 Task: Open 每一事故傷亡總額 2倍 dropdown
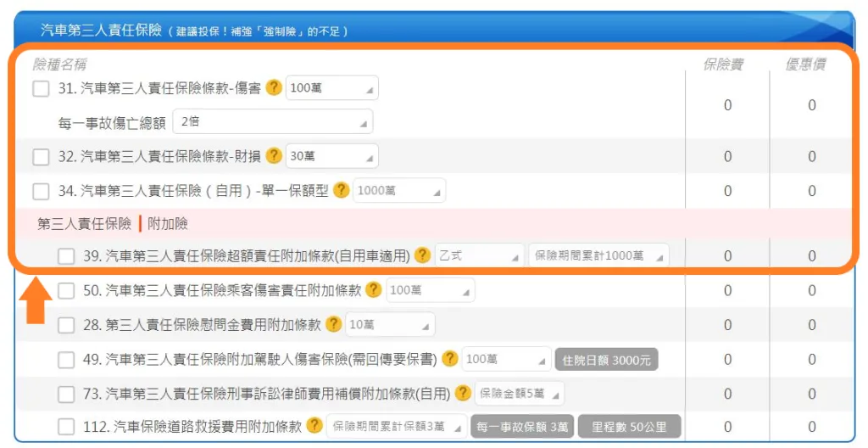pos(273,121)
